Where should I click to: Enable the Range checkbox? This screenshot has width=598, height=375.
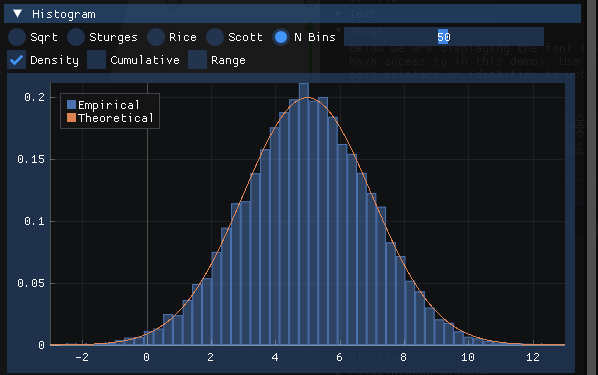197,60
